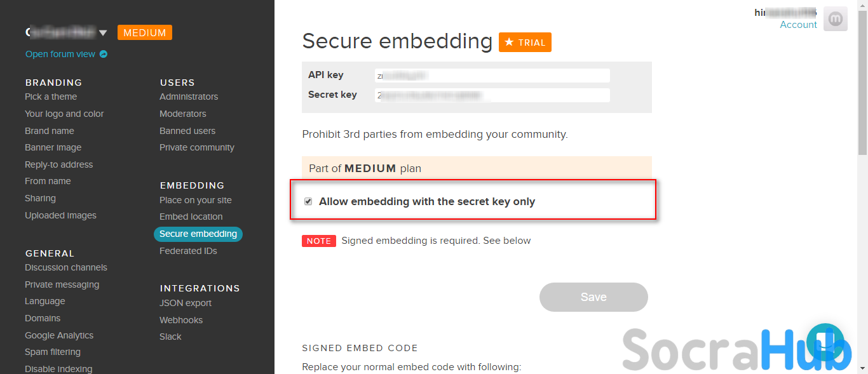This screenshot has width=868, height=374.
Task: Click the Open forum view link
Action: point(60,55)
